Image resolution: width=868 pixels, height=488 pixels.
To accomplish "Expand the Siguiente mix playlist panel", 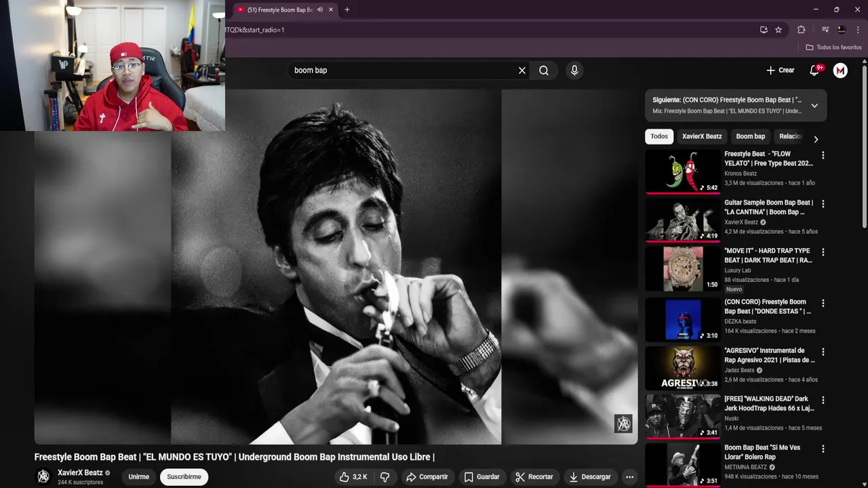I will point(814,106).
